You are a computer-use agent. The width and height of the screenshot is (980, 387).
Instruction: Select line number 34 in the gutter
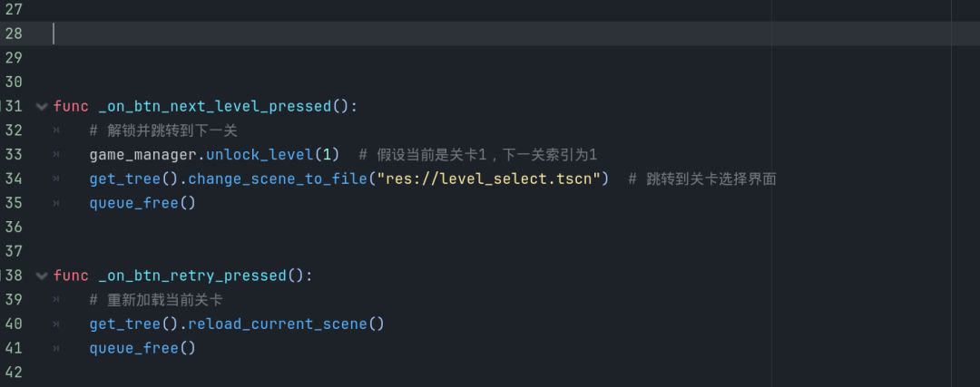[x=13, y=179]
